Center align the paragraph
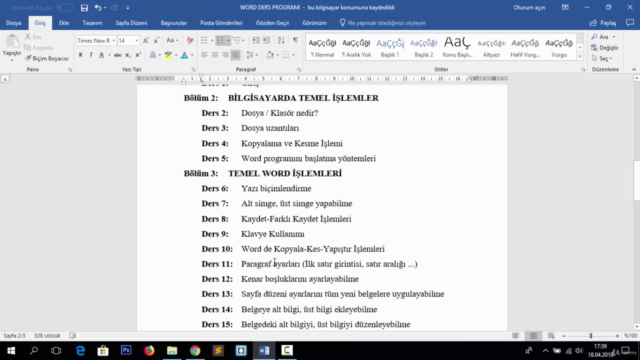Image resolution: width=640 pixels, height=360 pixels. click(215, 55)
